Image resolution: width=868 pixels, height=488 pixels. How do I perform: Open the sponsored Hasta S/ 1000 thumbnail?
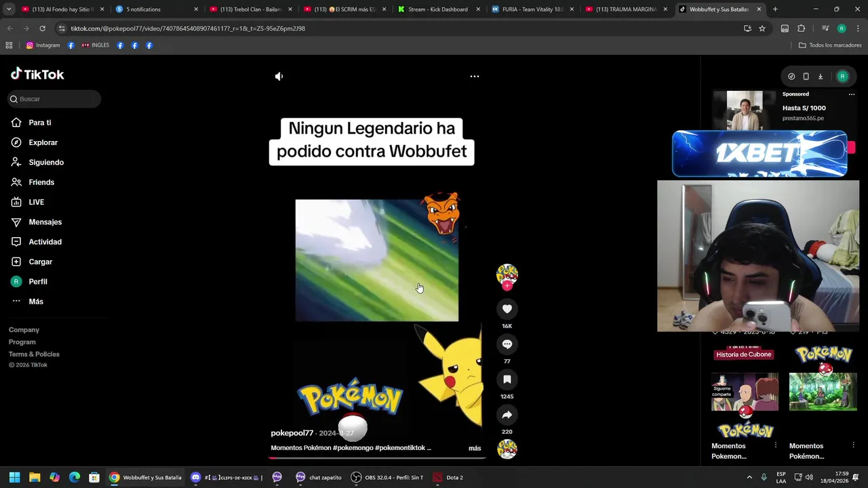(x=745, y=110)
